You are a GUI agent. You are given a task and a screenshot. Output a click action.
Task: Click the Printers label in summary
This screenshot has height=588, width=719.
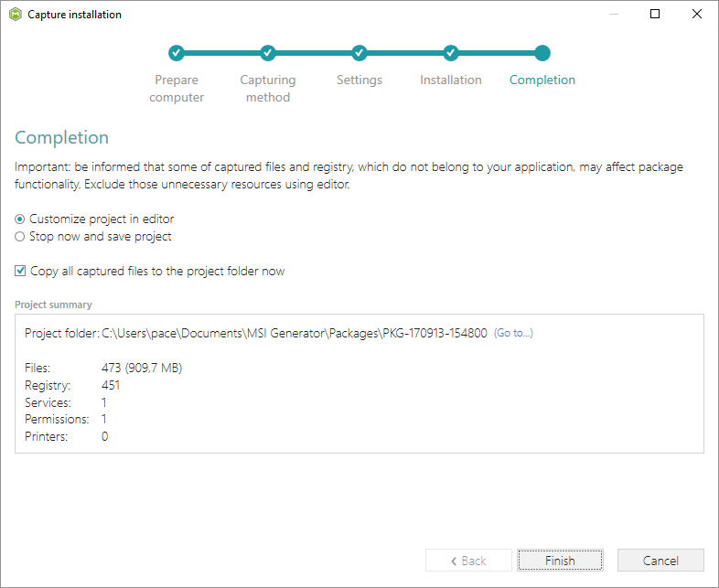47,437
